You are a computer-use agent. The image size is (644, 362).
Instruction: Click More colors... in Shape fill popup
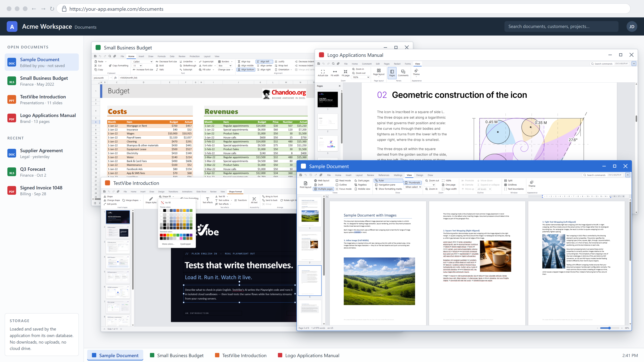point(168,244)
